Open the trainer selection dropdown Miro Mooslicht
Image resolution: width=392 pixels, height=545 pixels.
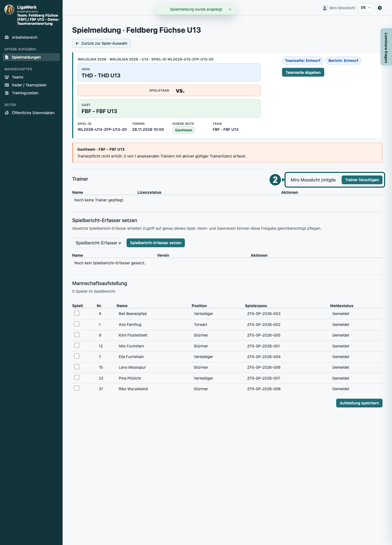(313, 180)
